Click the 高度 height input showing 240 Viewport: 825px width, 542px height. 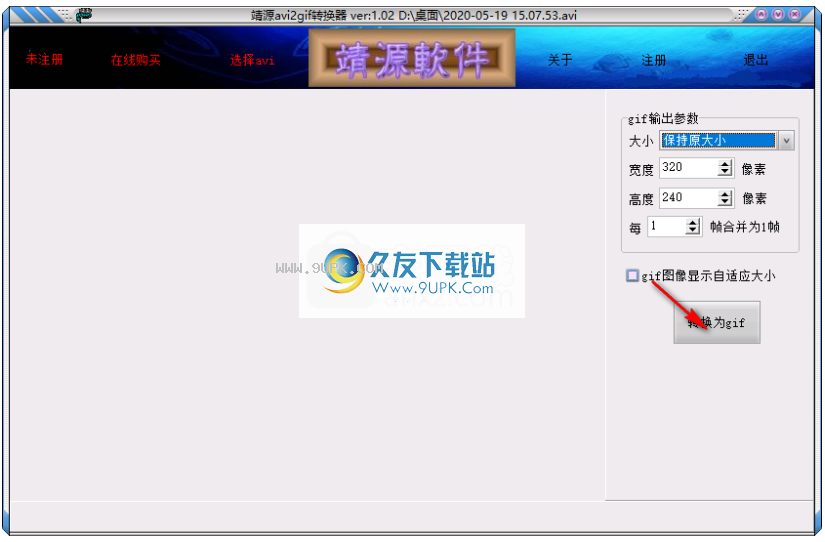click(689, 198)
